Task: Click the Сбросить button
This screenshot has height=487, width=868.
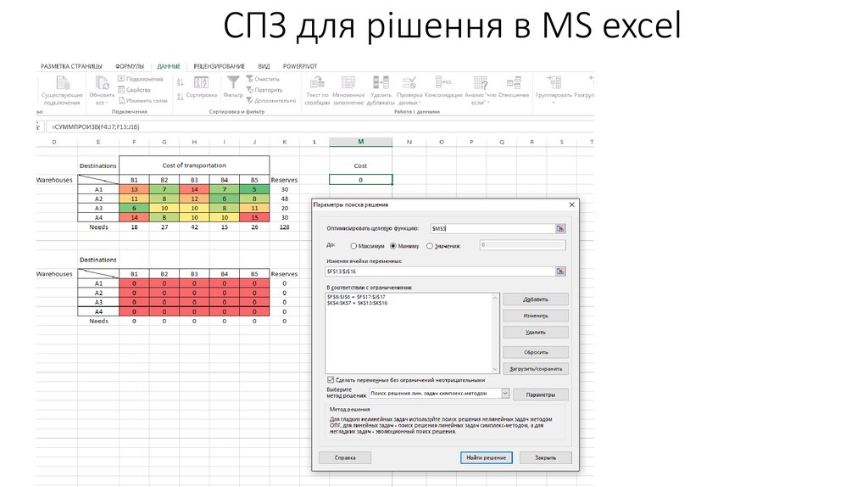Action: (x=536, y=352)
